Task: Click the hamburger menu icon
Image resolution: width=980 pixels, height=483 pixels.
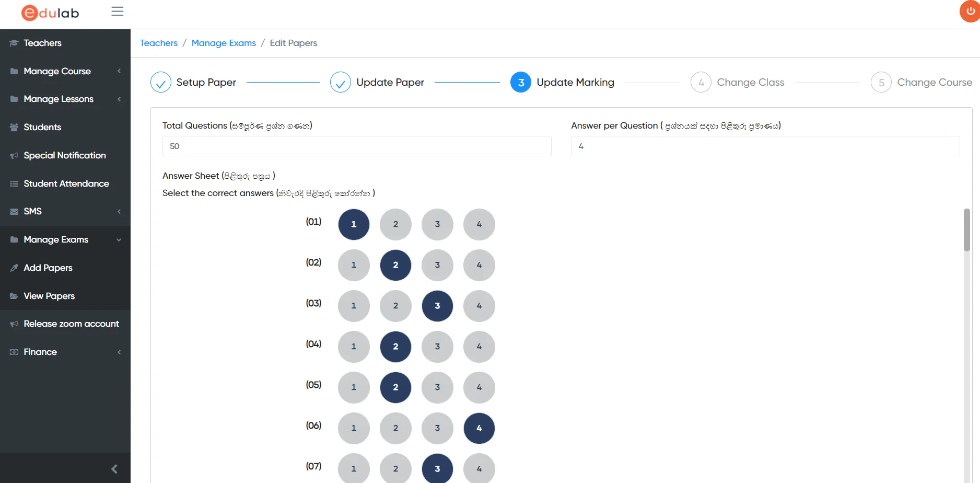Action: click(x=117, y=11)
